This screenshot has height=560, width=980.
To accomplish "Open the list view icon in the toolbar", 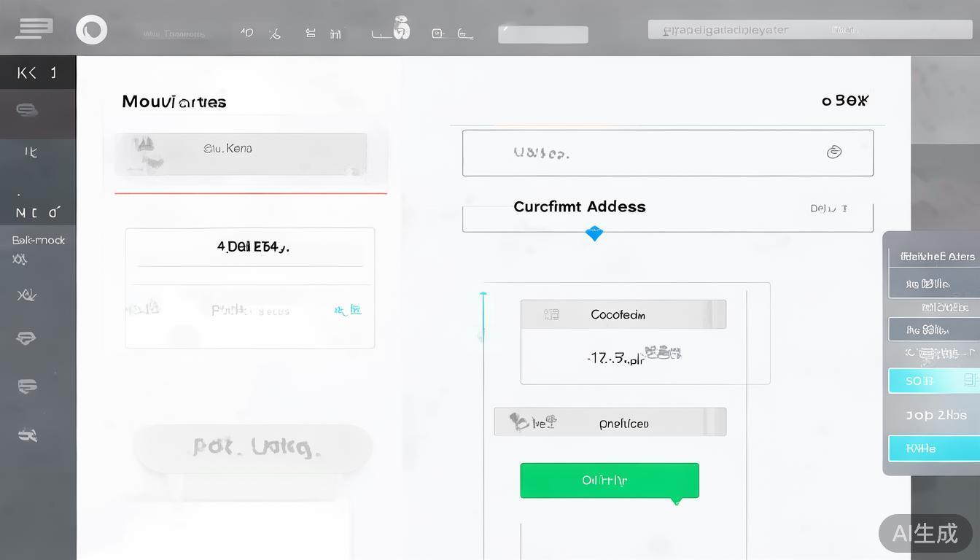I will (311, 32).
